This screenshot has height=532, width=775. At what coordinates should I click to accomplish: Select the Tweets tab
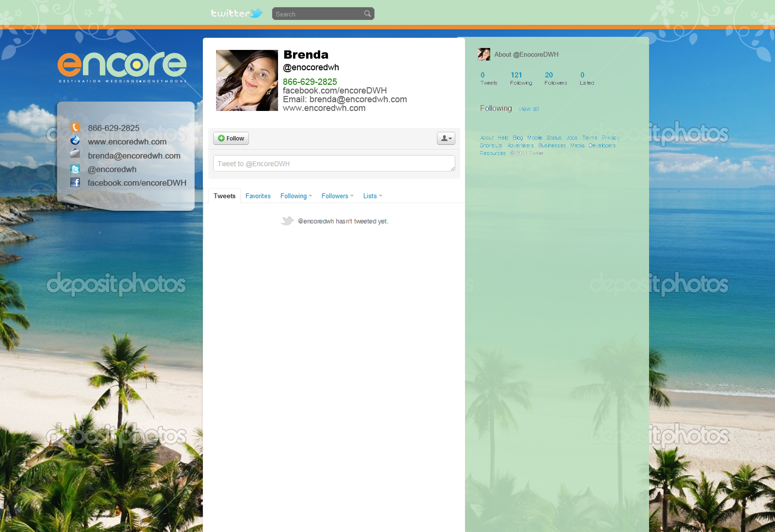pyautogui.click(x=224, y=196)
